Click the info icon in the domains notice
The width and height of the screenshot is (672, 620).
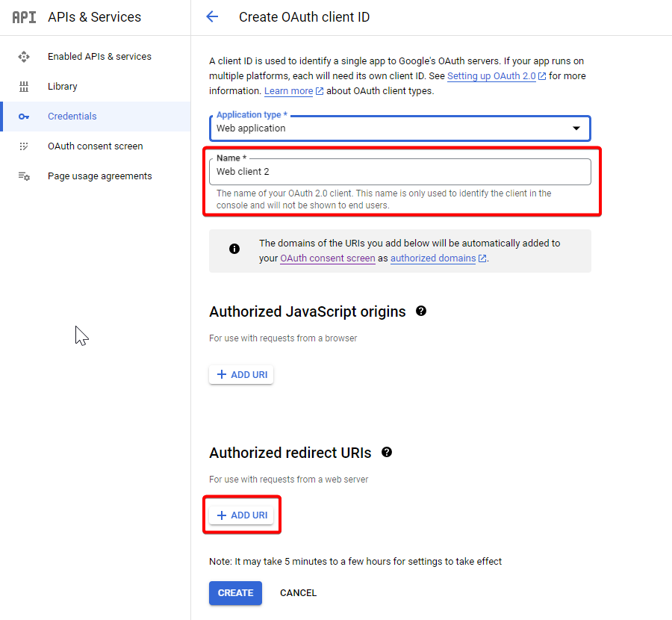tap(234, 249)
